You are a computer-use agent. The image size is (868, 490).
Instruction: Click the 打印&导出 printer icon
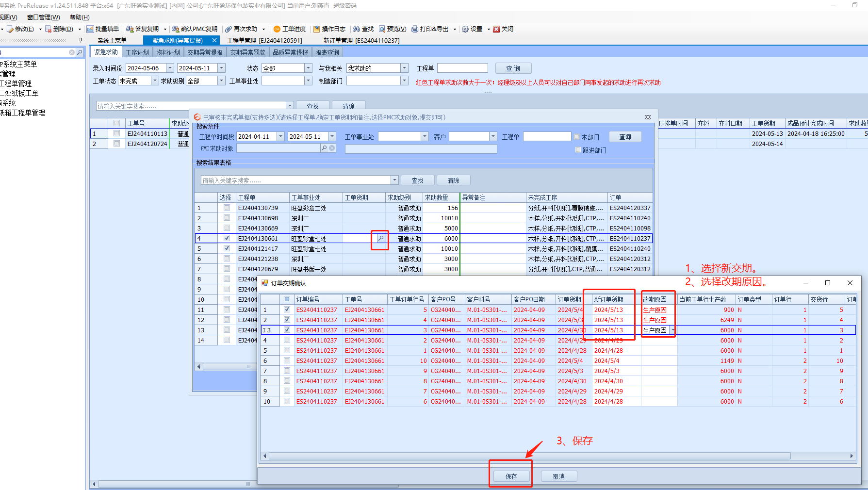(415, 29)
